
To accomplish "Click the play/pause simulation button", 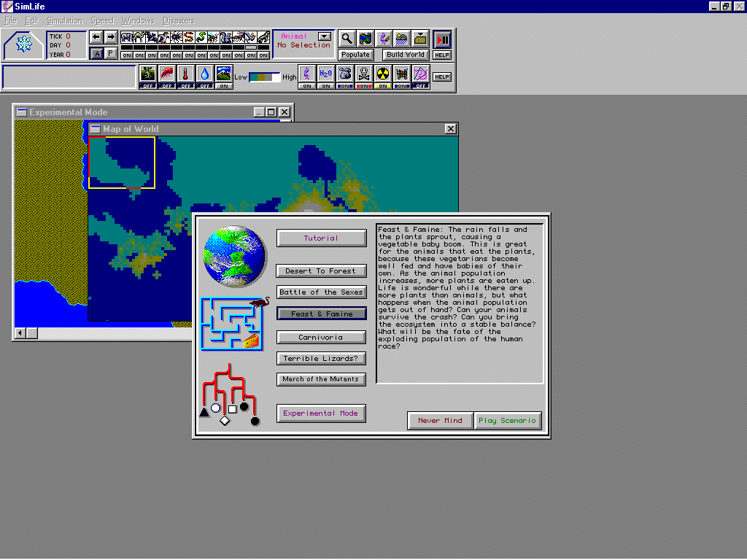I will click(x=442, y=39).
